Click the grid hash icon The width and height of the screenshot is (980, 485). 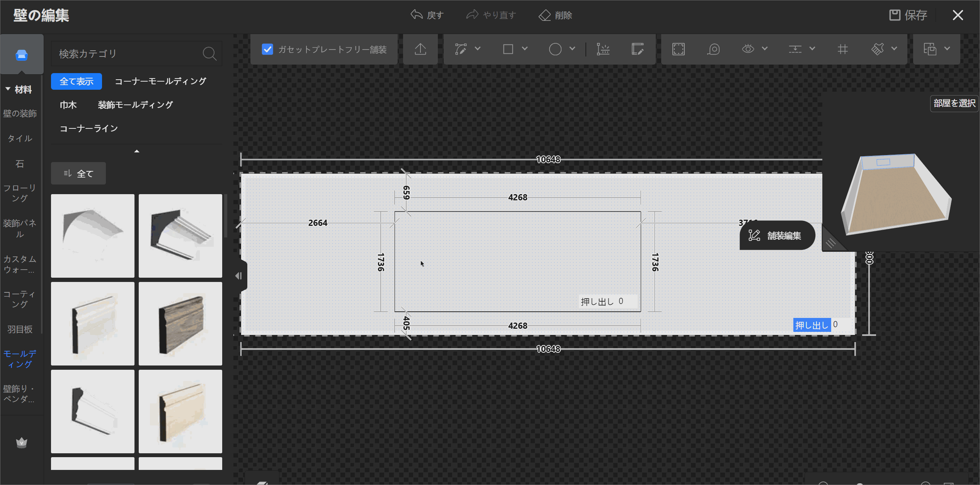tap(843, 49)
